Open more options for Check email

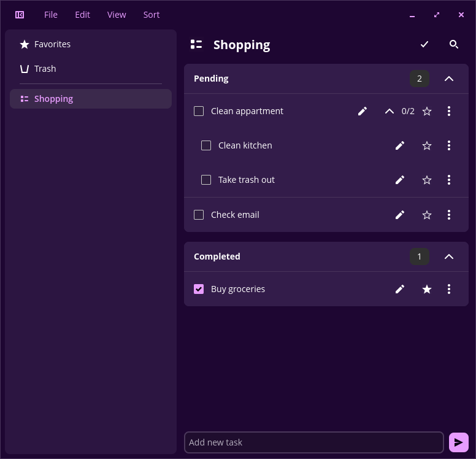coord(449,215)
